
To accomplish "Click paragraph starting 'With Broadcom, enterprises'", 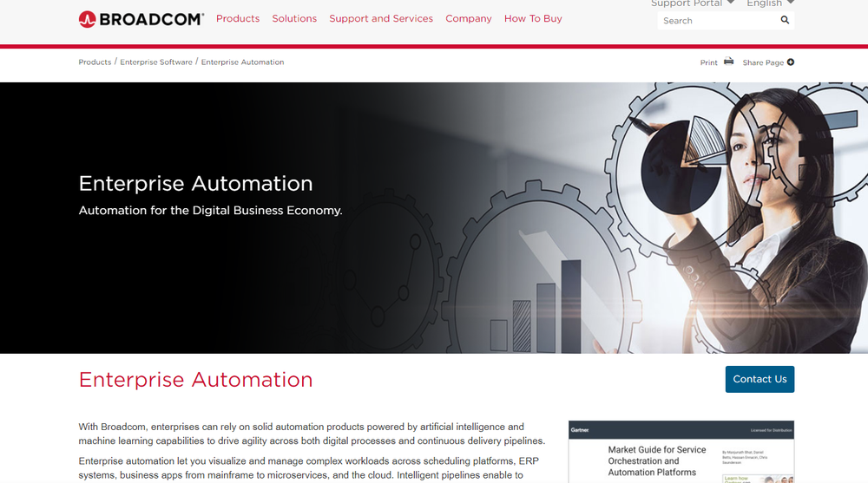I will coord(312,434).
